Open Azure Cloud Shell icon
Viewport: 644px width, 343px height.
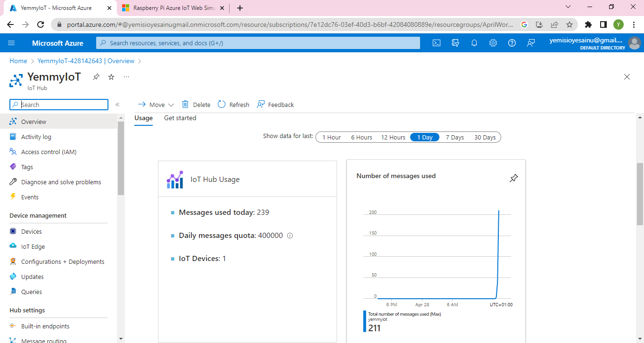click(437, 43)
